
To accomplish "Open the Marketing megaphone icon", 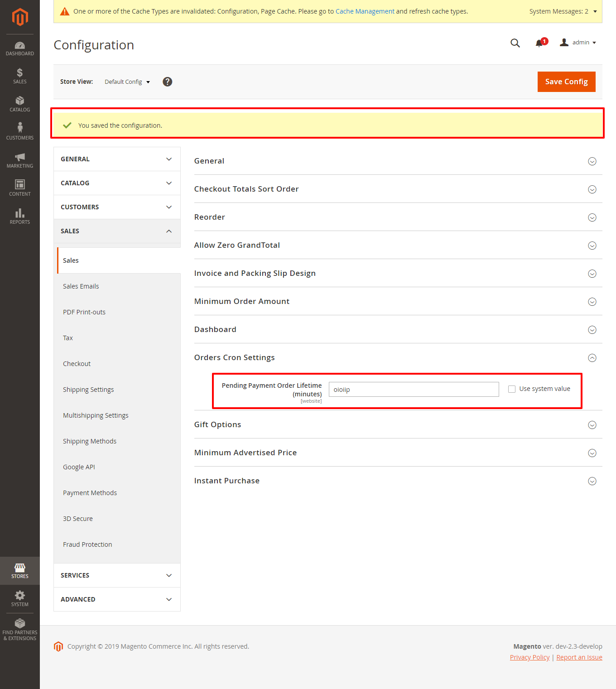I will 19,159.
